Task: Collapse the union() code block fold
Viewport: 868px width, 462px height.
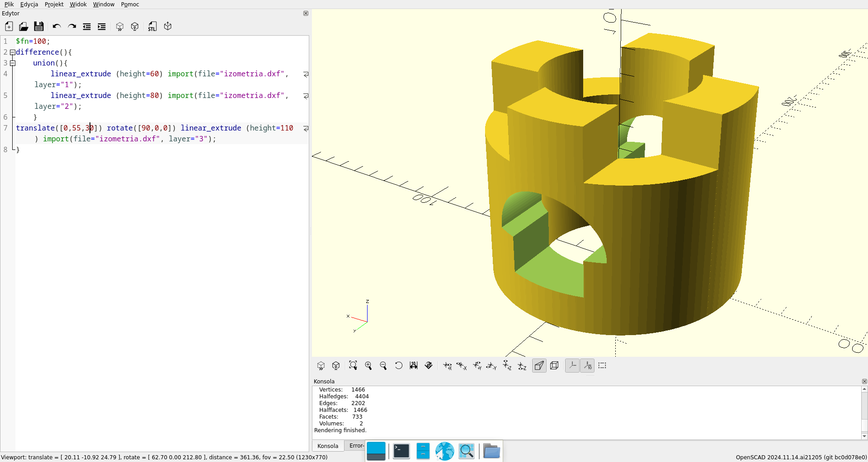Action: click(13, 63)
